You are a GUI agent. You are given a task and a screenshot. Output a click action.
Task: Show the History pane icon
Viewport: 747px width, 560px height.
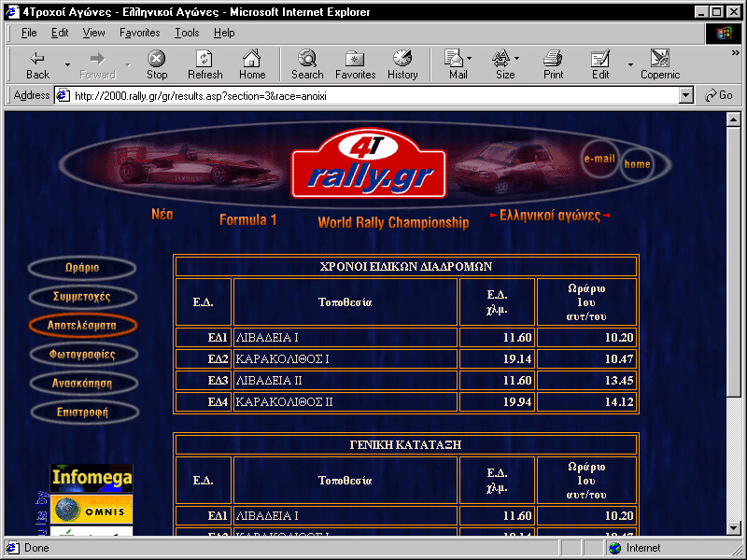[402, 58]
